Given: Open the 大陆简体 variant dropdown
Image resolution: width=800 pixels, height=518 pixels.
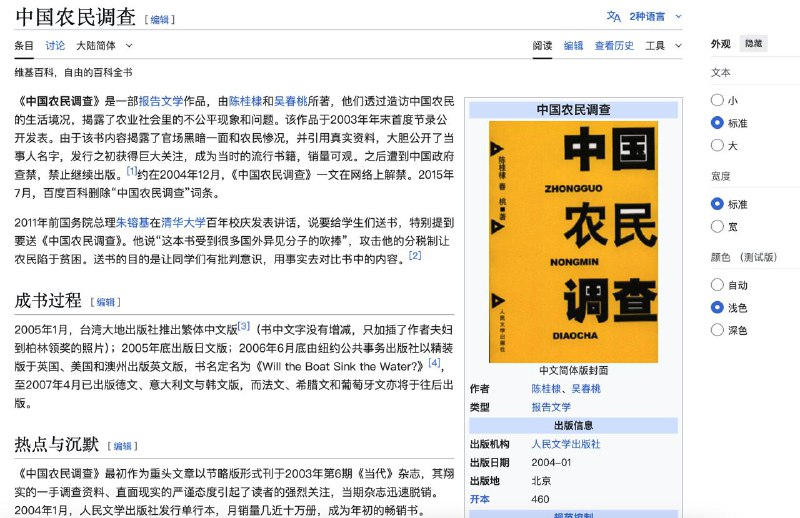Looking at the screenshot, I should (104, 46).
